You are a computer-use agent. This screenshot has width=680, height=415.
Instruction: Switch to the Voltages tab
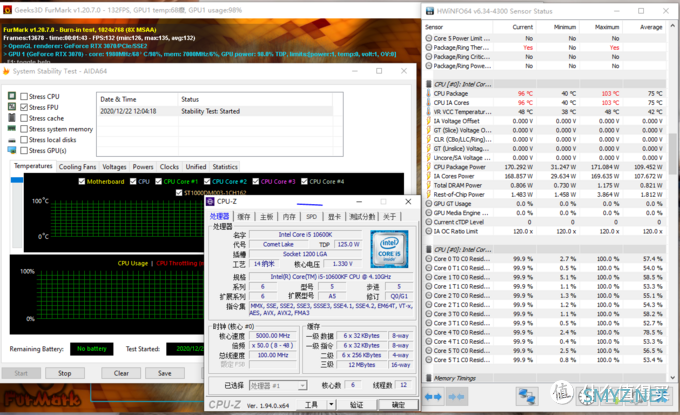(114, 167)
